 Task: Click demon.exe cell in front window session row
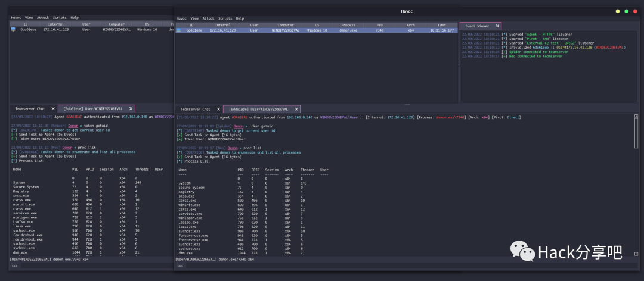(x=348, y=30)
